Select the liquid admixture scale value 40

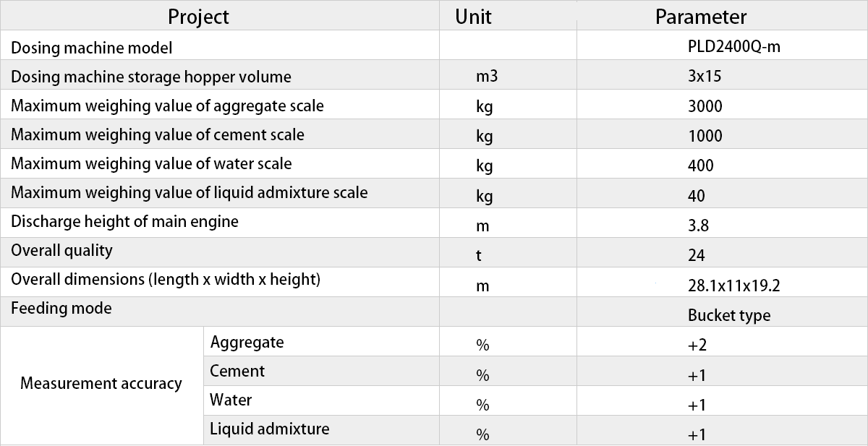tap(697, 196)
